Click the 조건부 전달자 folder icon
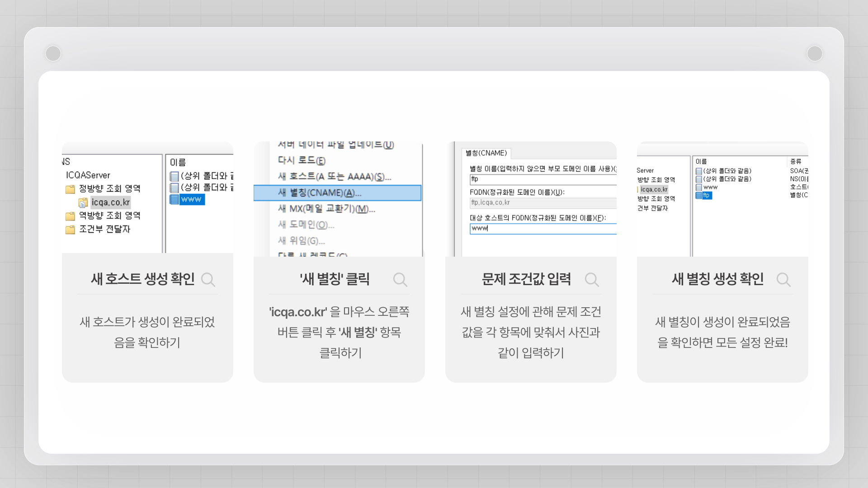The width and height of the screenshot is (868, 488). pos(70,230)
